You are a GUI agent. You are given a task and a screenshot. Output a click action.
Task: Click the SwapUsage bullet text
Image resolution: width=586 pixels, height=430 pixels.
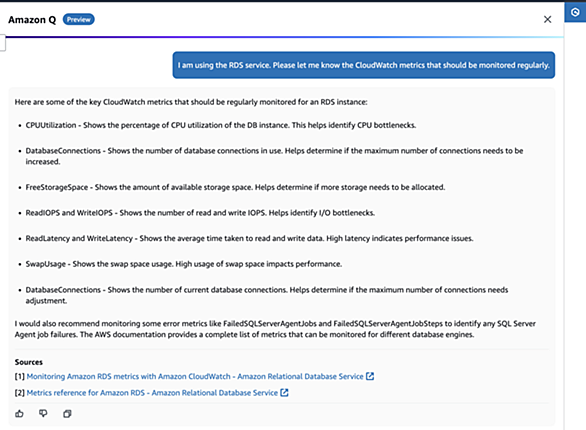click(x=183, y=264)
